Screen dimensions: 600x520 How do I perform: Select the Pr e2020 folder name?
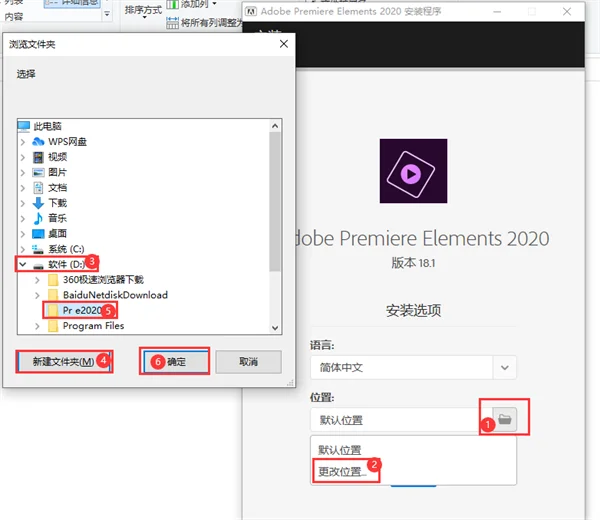click(82, 310)
